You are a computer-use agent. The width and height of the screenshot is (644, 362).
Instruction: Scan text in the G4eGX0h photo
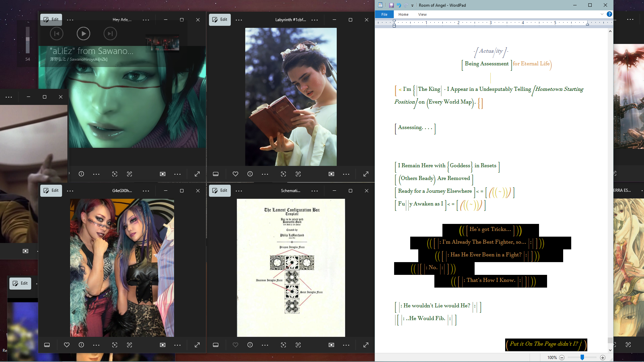tap(129, 345)
